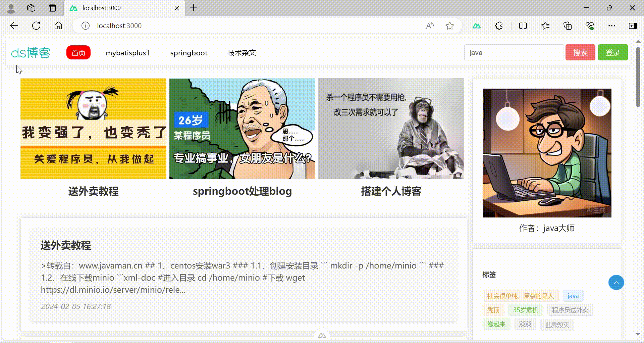Open the browser profile menu
This screenshot has height=343, width=644.
coord(11,8)
